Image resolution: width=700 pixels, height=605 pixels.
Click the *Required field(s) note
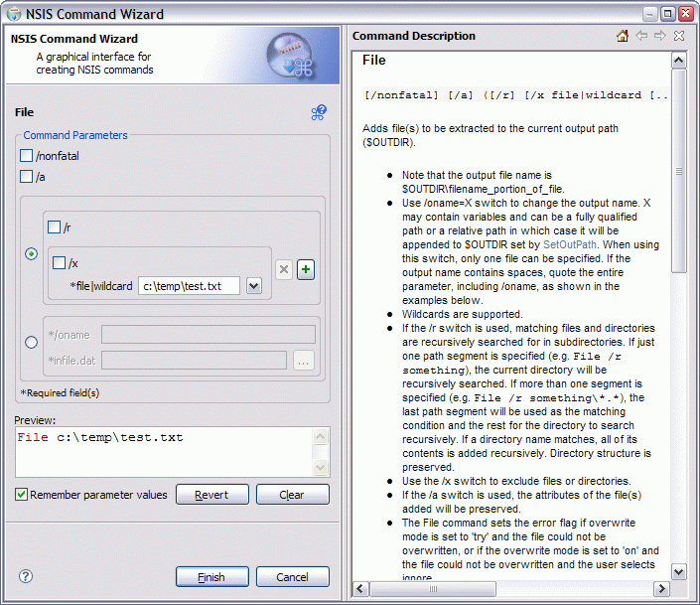[60, 392]
